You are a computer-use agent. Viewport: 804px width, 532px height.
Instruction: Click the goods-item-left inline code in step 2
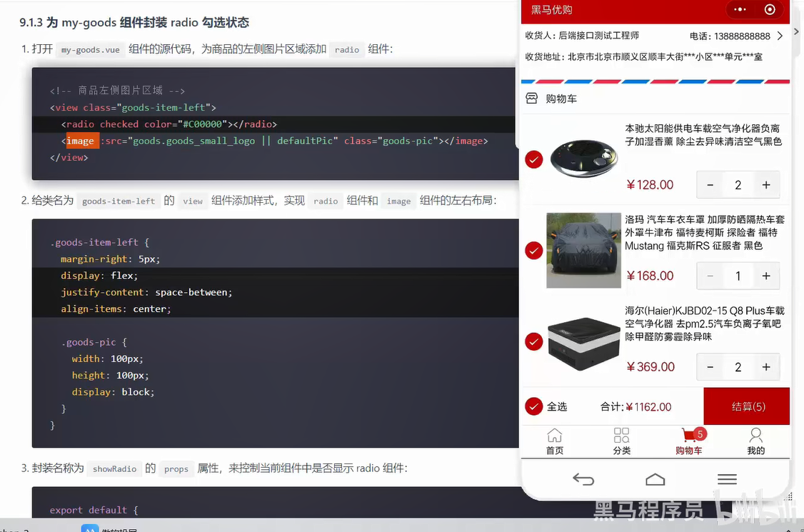coord(119,201)
